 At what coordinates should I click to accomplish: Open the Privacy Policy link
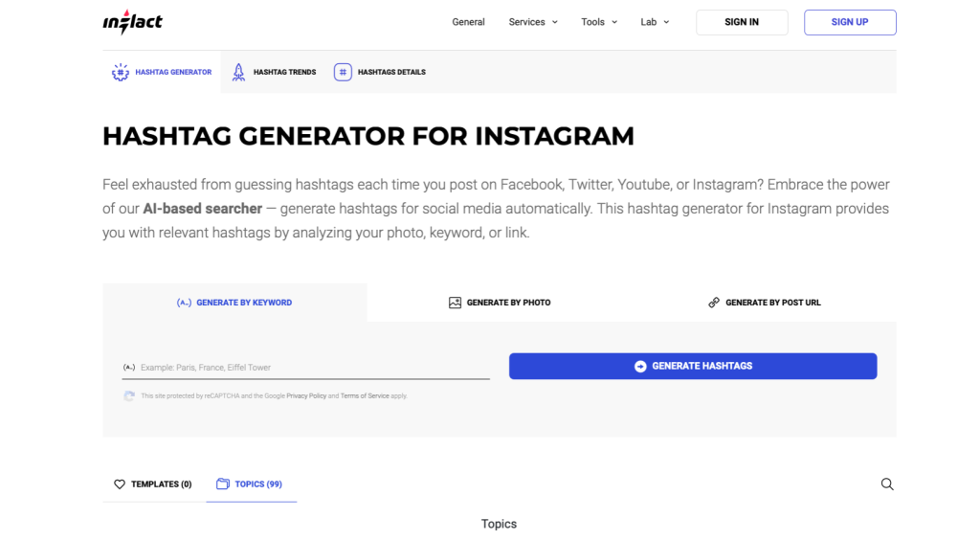[306, 395]
